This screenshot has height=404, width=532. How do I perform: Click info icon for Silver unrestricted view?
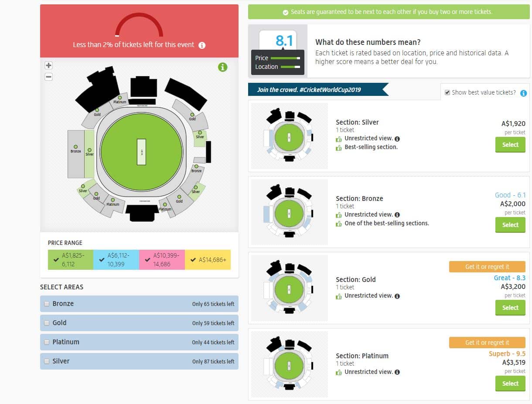pos(397,139)
